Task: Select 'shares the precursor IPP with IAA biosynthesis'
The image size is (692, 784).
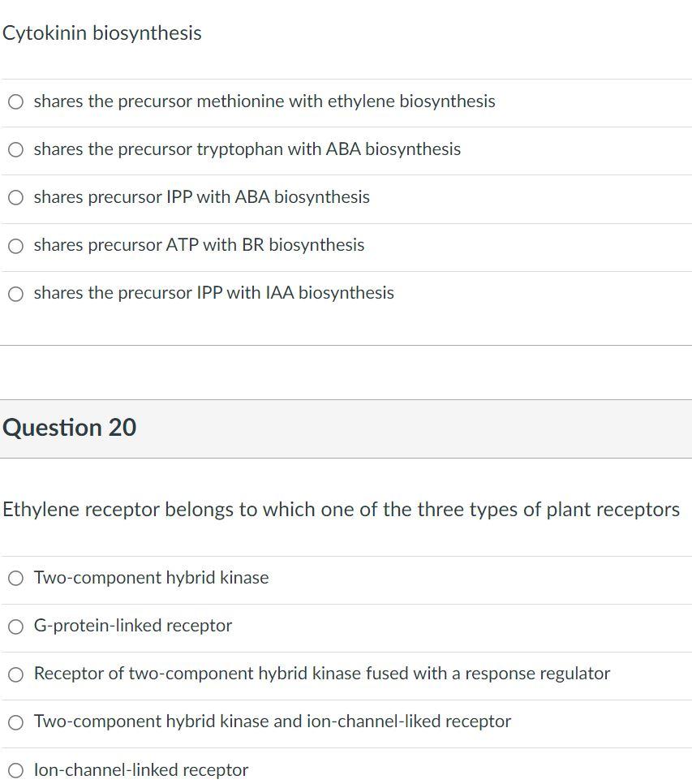Action: click(x=15, y=293)
